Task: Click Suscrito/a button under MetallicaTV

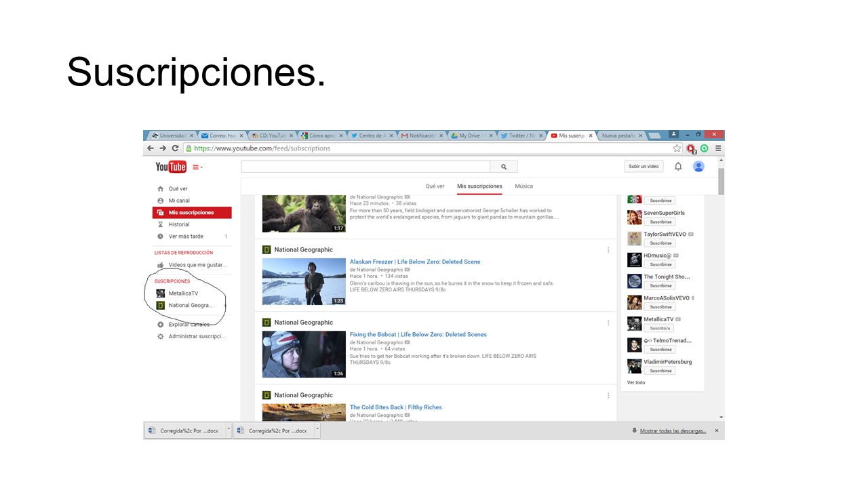Action: [660, 328]
